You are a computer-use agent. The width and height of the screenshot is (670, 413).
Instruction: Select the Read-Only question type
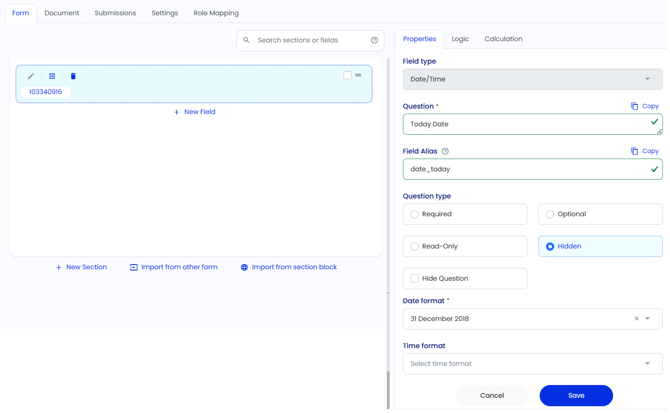465,246
